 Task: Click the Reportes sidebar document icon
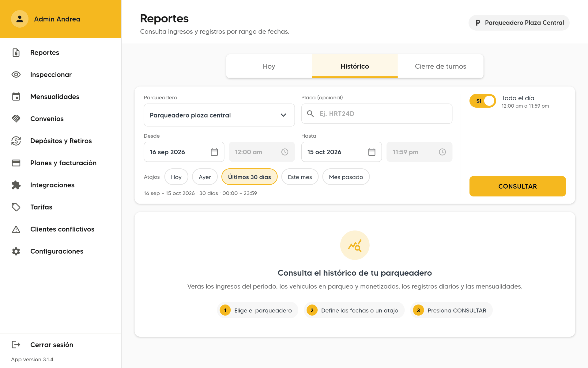point(16,52)
